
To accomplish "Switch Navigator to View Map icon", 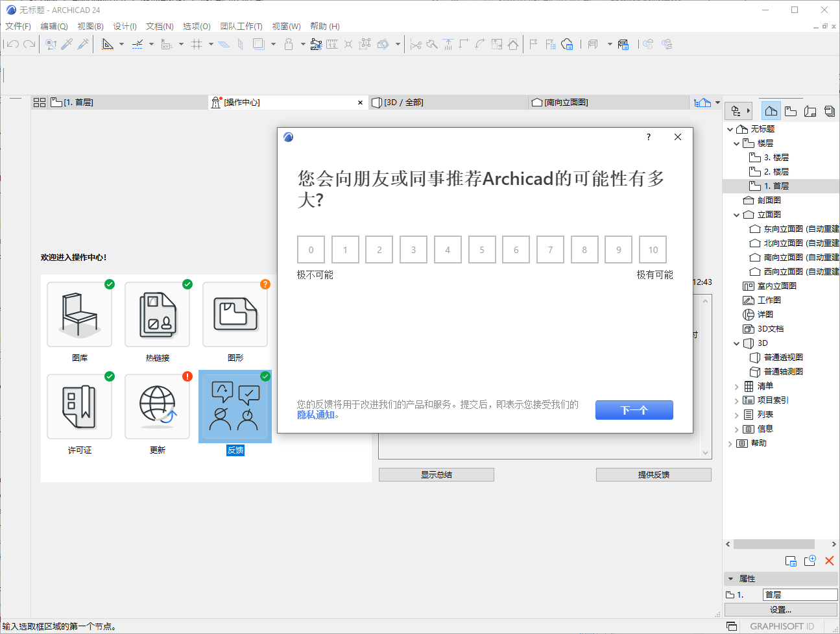I will coord(791,111).
